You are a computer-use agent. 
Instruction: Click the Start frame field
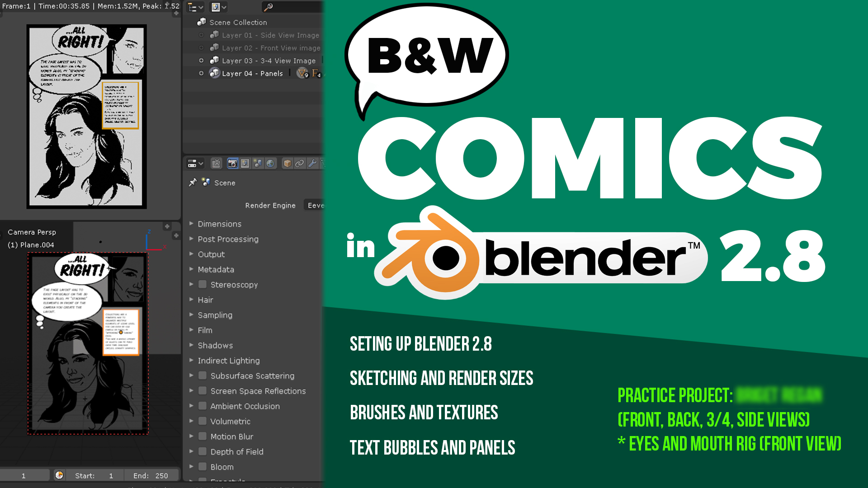94,475
